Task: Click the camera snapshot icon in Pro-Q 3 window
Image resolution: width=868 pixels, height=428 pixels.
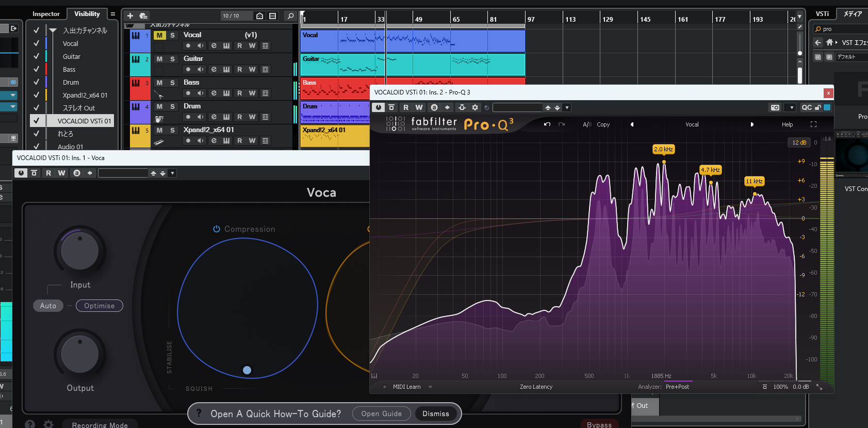Action: coord(775,107)
